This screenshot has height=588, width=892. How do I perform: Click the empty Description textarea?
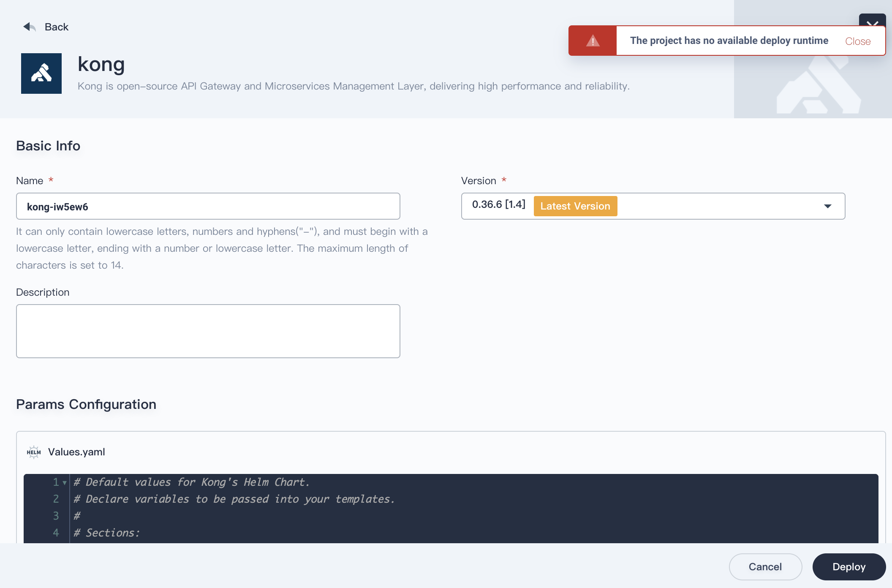pyautogui.click(x=207, y=331)
